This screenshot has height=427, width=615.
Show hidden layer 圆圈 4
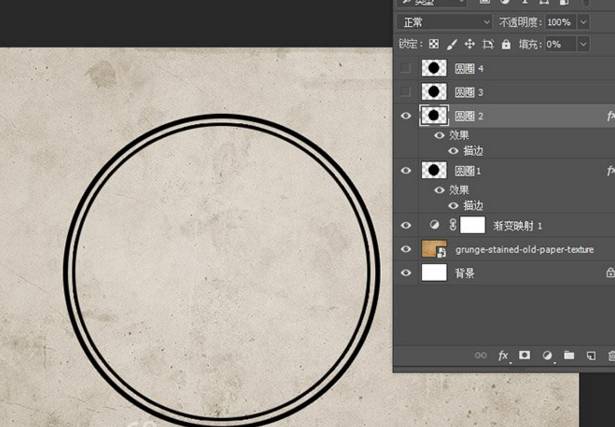coord(405,68)
